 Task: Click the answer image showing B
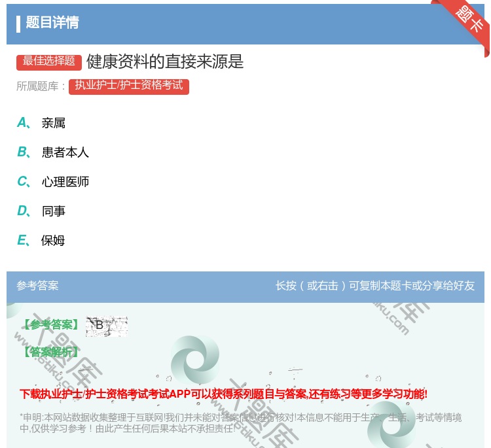[x=107, y=326]
